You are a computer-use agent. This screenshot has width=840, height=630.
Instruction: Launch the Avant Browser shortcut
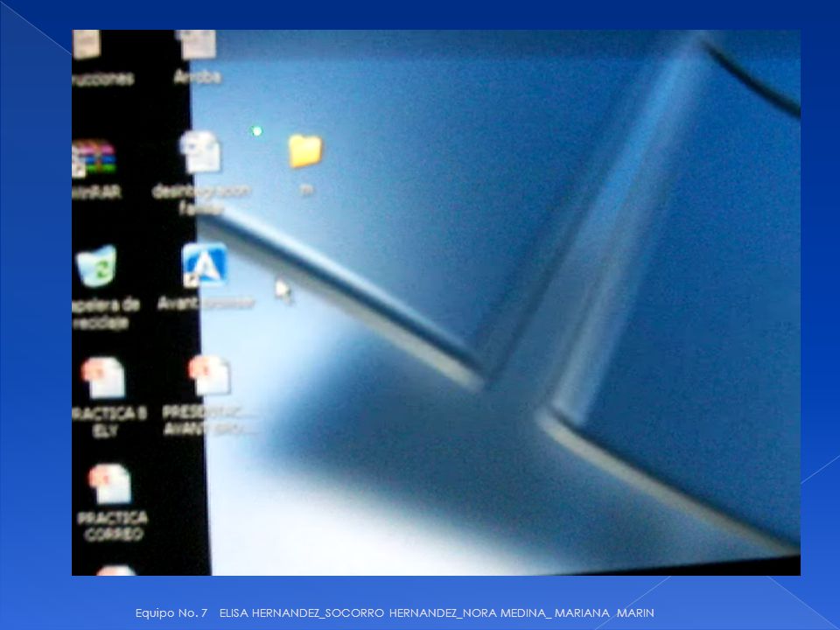click(x=205, y=265)
